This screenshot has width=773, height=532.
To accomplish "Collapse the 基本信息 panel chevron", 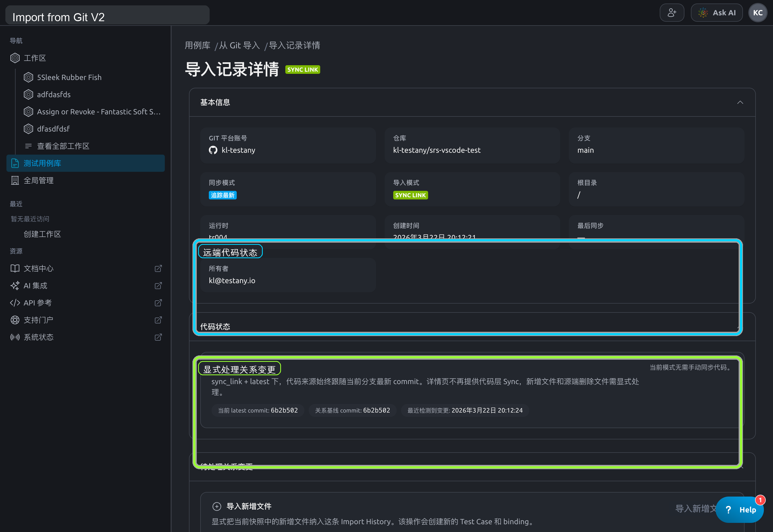I will point(740,102).
